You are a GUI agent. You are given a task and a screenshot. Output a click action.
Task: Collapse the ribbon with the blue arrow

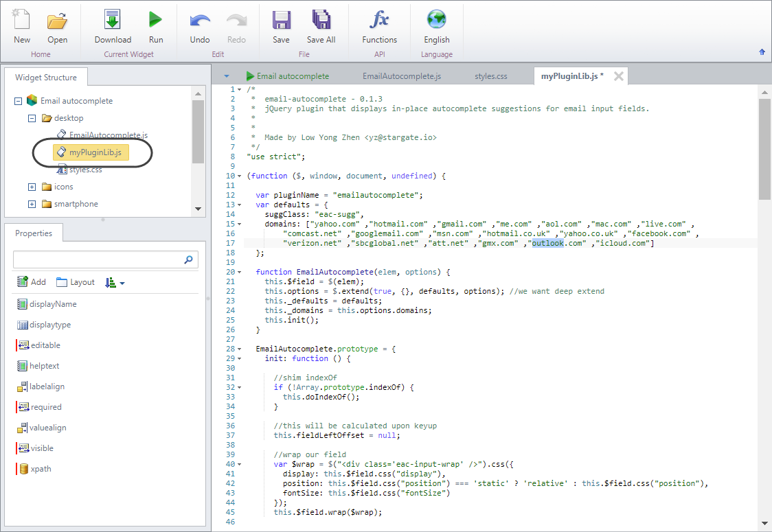762,51
